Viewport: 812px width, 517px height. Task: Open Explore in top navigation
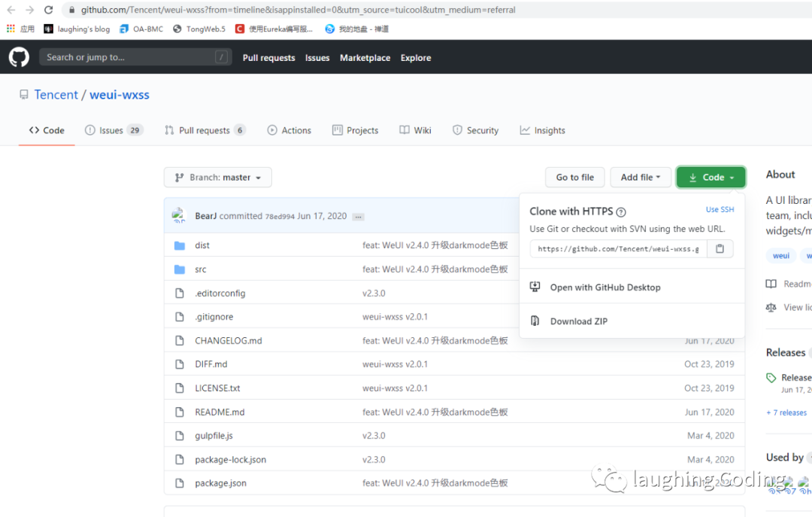[416, 57]
